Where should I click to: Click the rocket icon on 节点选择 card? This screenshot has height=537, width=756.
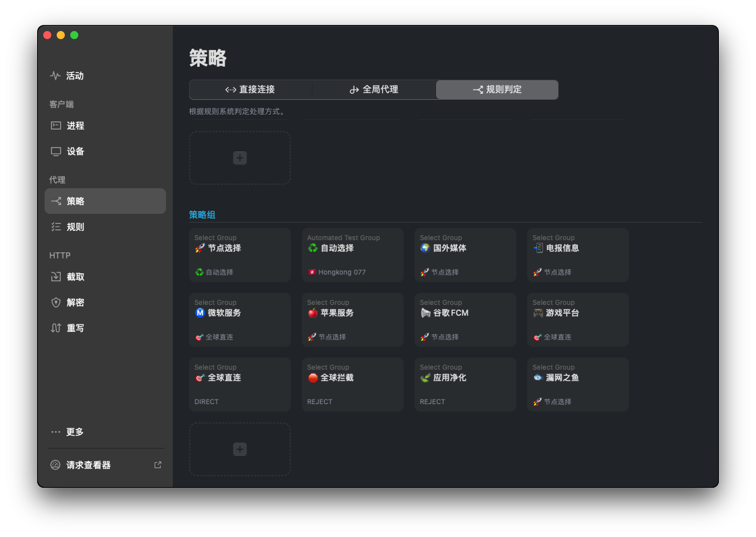198,248
